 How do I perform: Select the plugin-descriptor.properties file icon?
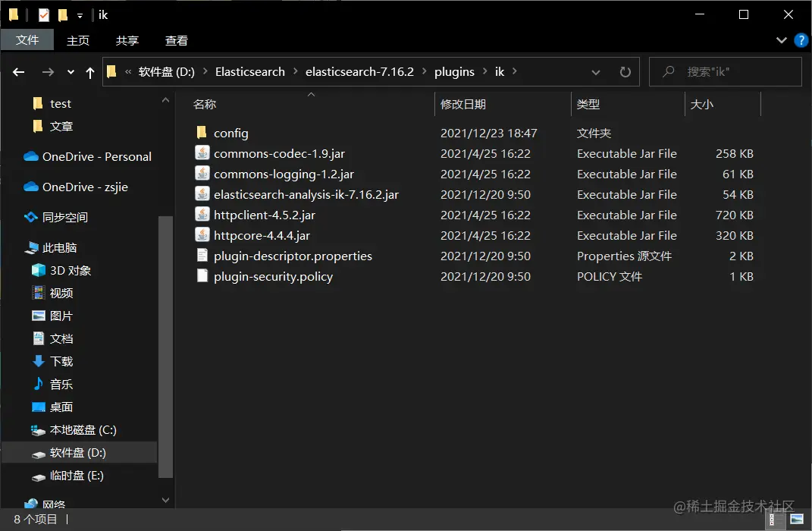point(202,256)
